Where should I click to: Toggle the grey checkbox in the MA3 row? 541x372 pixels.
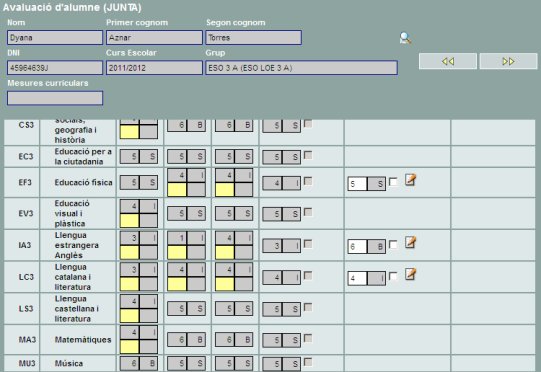click(x=308, y=338)
